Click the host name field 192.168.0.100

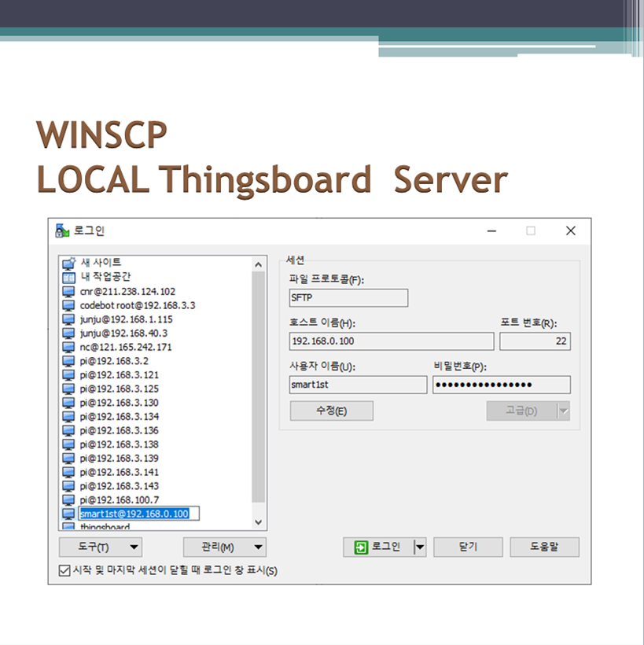pos(392,341)
